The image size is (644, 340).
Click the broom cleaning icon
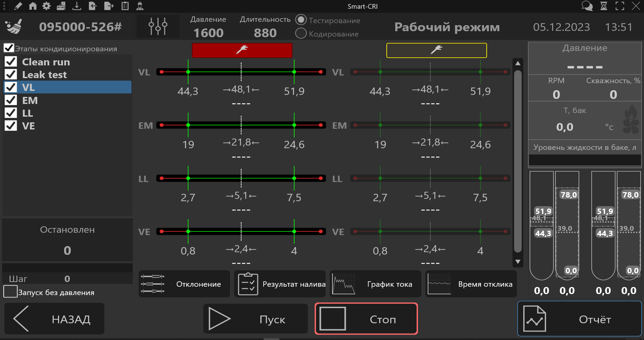pos(14,26)
